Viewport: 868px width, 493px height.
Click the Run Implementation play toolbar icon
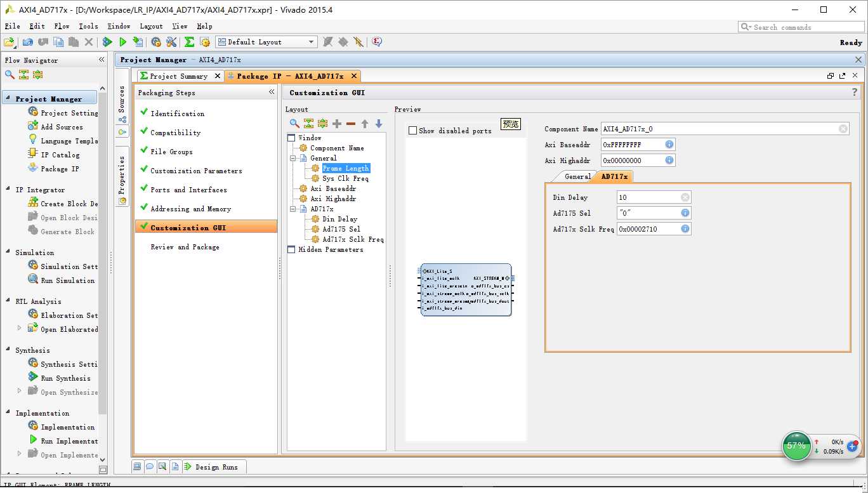122,42
